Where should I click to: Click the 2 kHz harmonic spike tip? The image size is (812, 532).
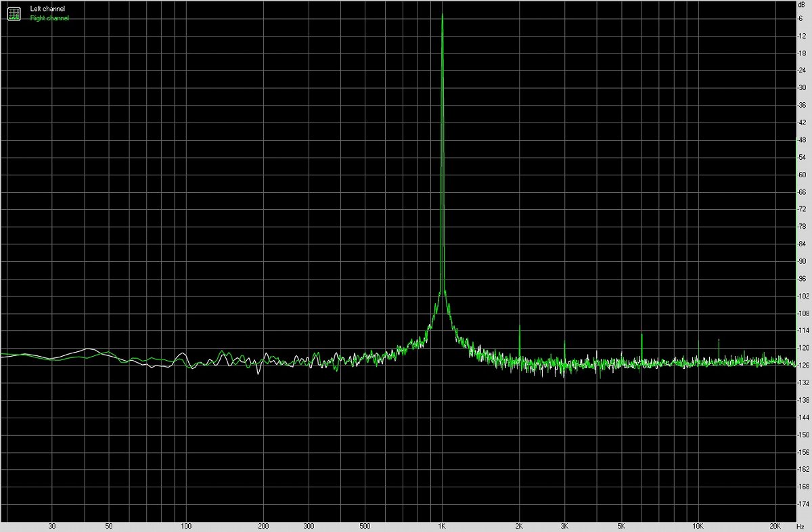tap(519, 326)
